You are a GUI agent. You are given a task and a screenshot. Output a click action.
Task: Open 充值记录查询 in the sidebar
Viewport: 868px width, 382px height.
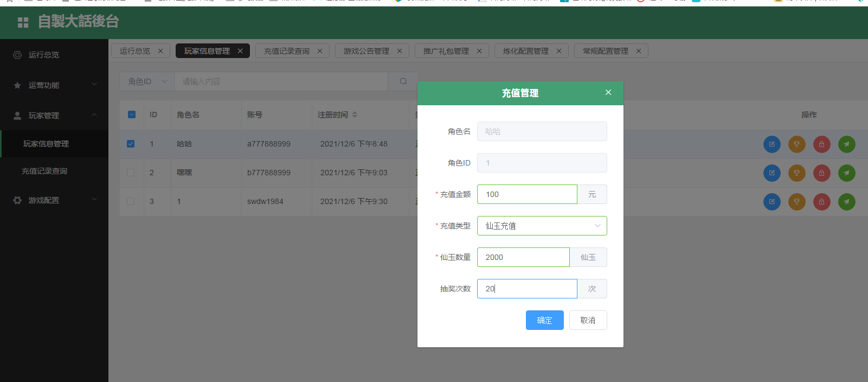(44, 171)
